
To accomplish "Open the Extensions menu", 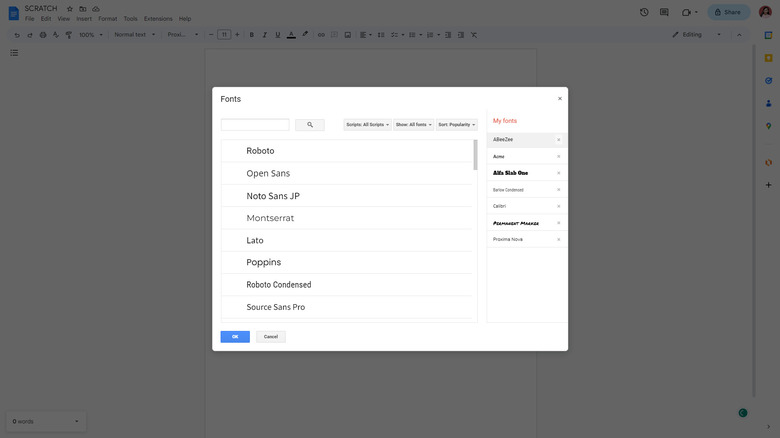I will 158,19.
